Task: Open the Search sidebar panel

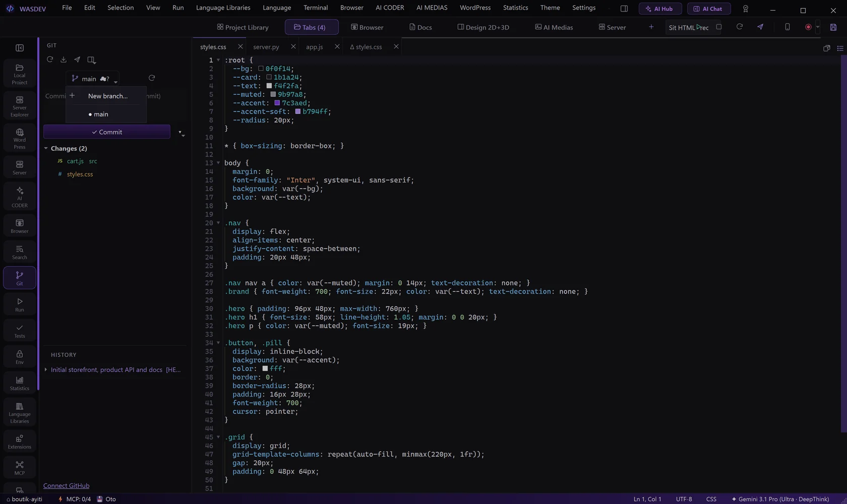Action: point(20,252)
